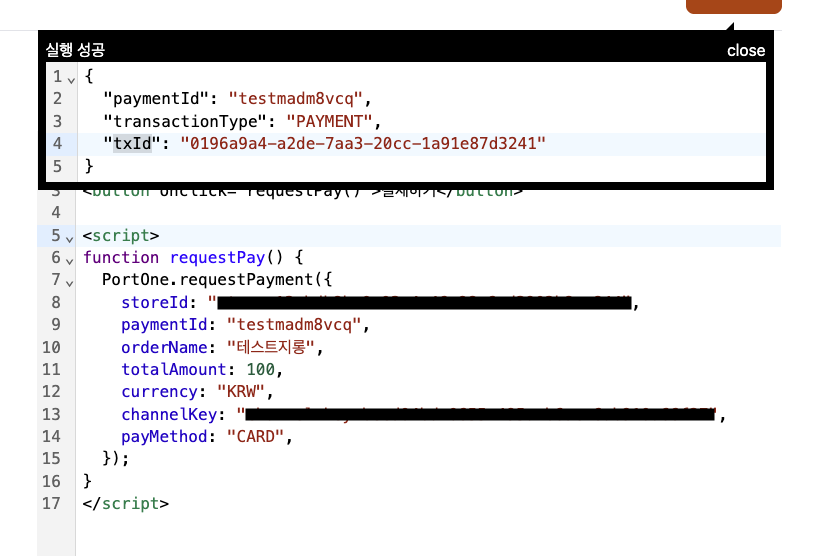
Task: Collapse the script tag fold arrow on line 5
Action: [x=70, y=239]
